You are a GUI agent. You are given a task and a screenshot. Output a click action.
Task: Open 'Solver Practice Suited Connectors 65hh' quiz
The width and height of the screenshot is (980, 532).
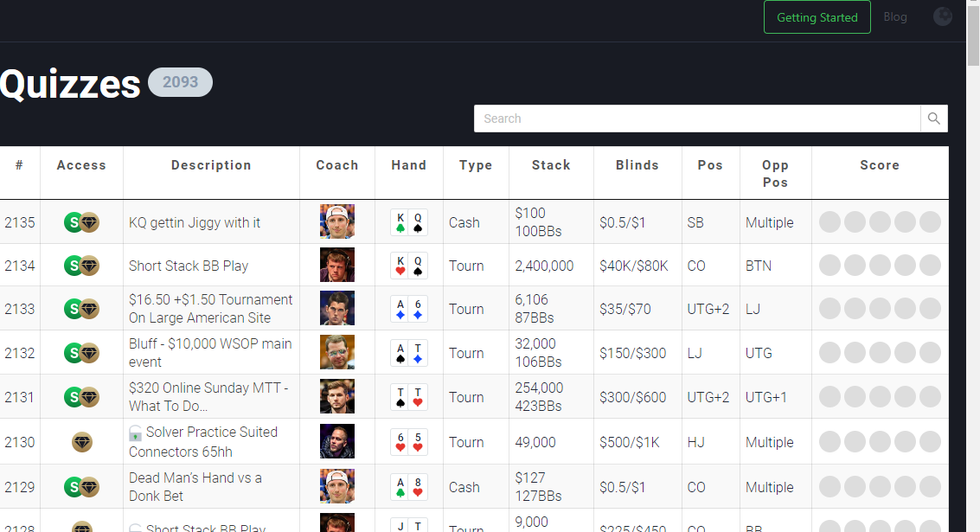point(203,442)
